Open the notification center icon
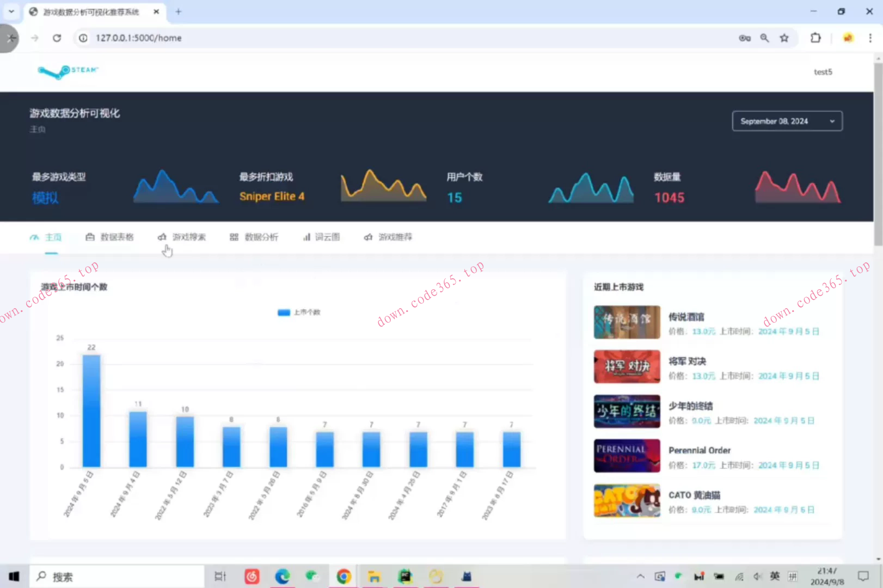 click(863, 576)
